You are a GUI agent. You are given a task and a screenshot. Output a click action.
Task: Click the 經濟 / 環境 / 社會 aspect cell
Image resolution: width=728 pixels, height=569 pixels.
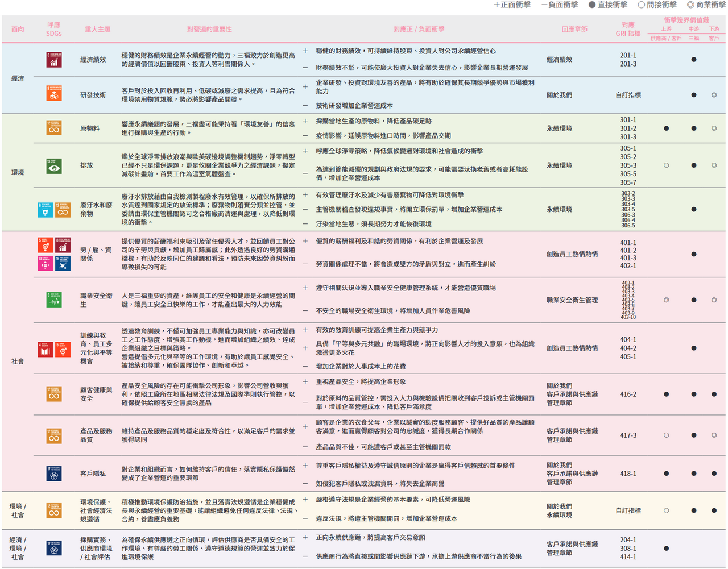(x=18, y=549)
